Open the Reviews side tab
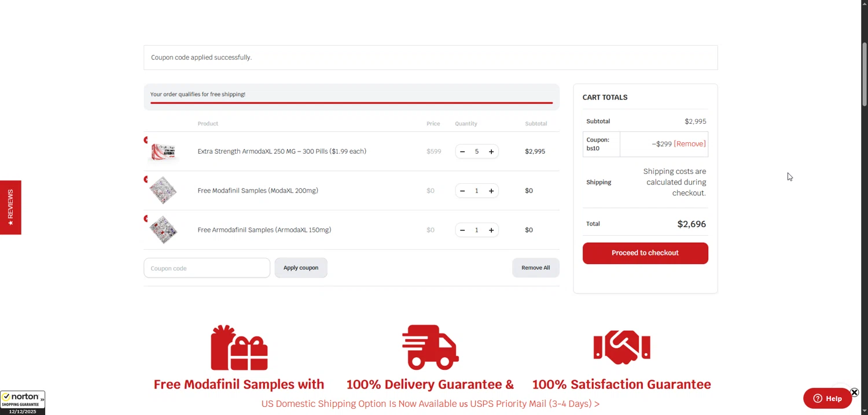This screenshot has width=868, height=415. click(10, 208)
